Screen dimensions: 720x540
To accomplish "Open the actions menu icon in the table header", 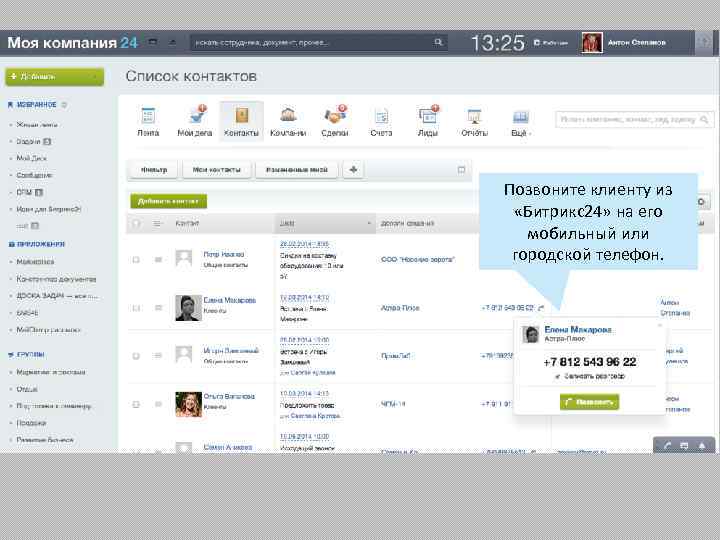I will click(x=157, y=224).
